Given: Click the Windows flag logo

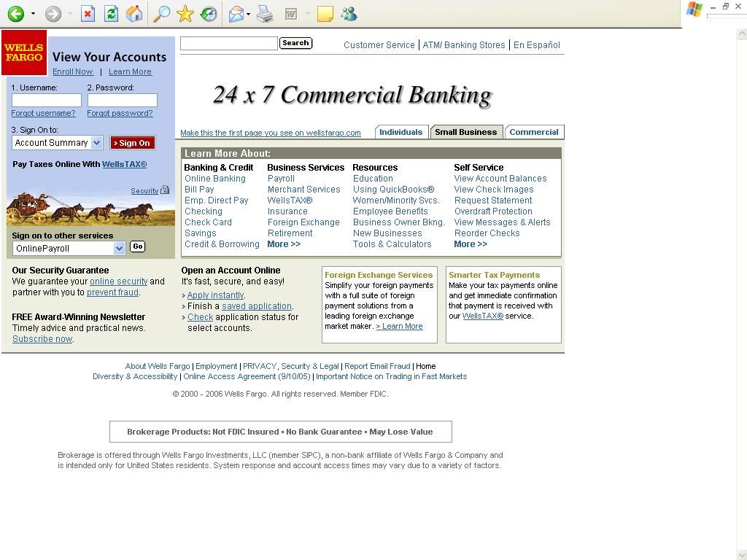Looking at the screenshot, I should (694, 9).
